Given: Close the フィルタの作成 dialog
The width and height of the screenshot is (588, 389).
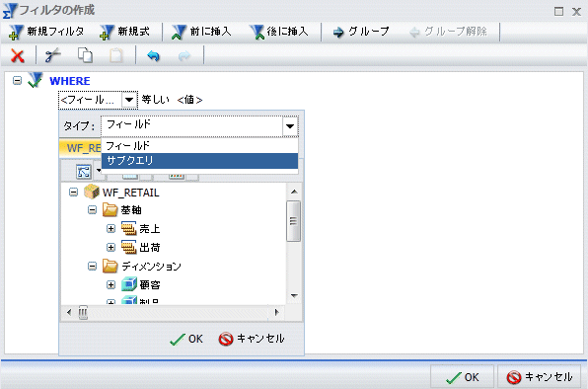Looking at the screenshot, I should pos(576,12).
